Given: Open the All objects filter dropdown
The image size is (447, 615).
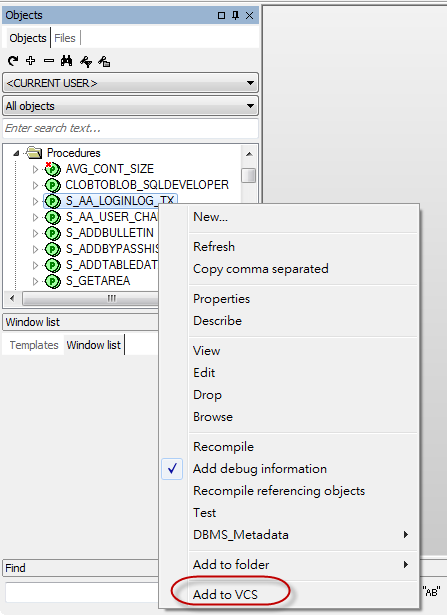Looking at the screenshot, I should (250, 106).
